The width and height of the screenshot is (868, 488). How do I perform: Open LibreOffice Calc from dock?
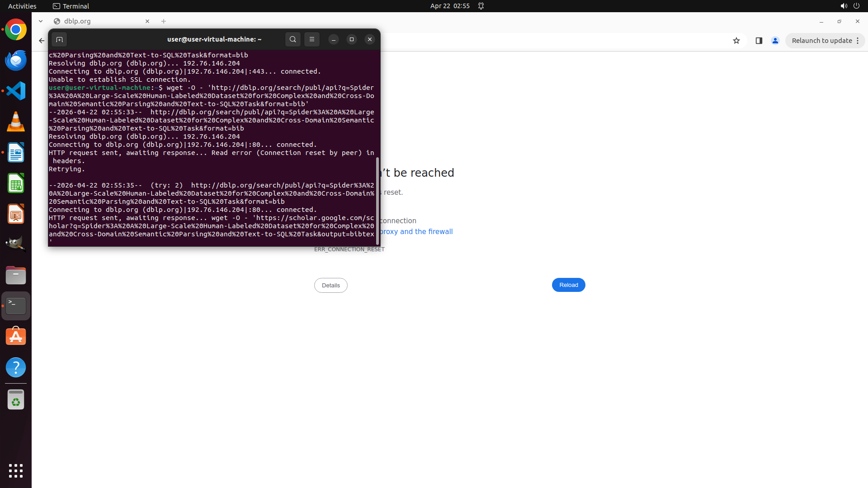pos(16,183)
